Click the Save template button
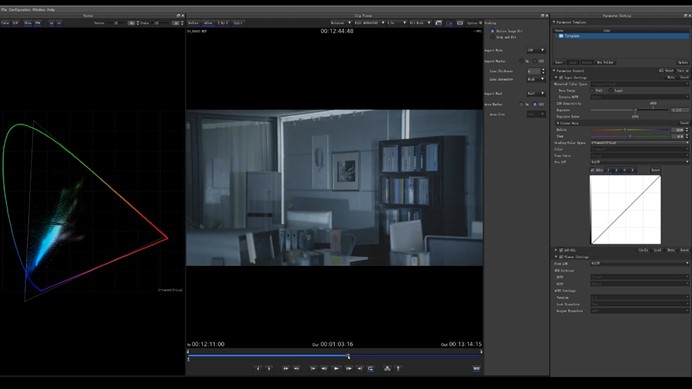This screenshot has width=692, height=389. tap(559, 62)
